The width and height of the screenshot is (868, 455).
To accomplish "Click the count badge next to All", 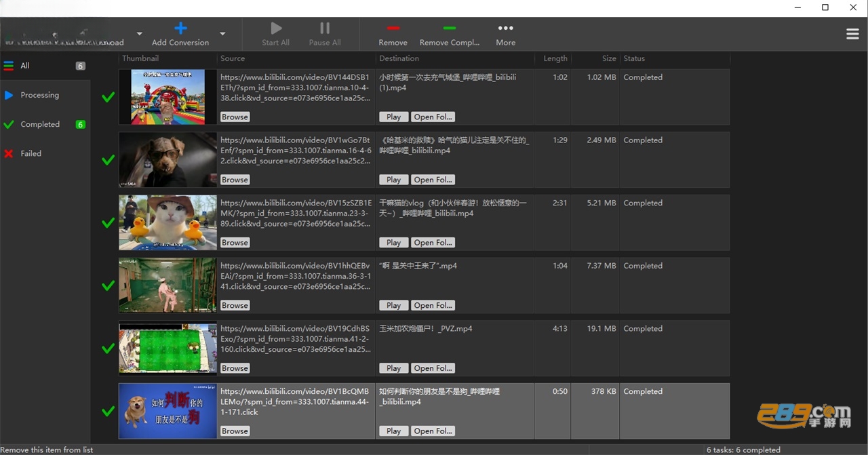I will pos(81,66).
